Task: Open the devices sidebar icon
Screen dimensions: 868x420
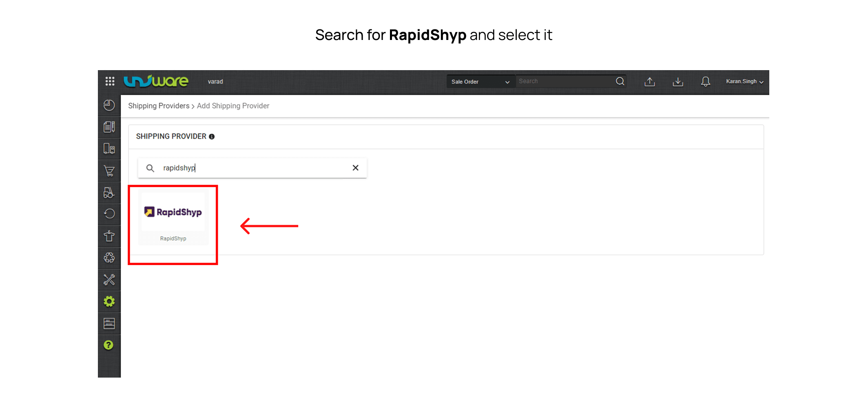Action: [x=109, y=149]
